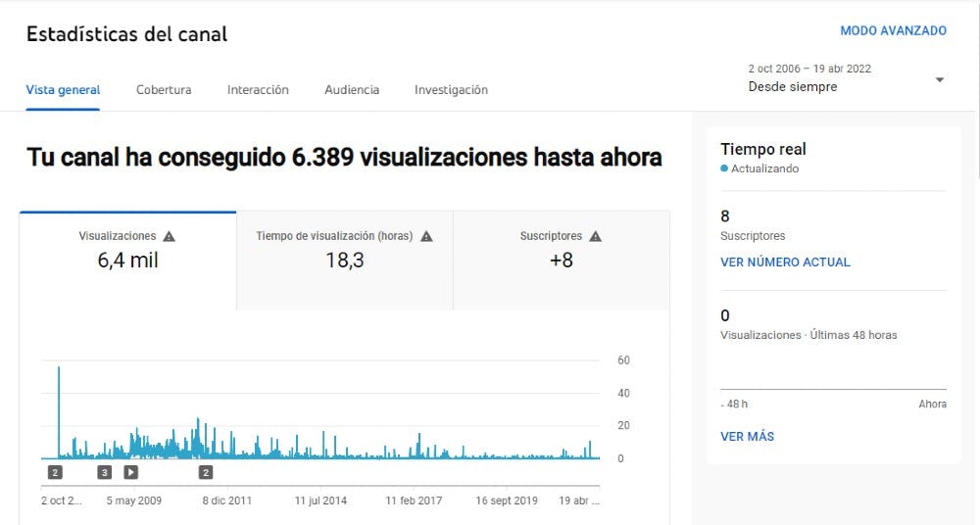Open the "3" videos marker under the chart
The image size is (980, 525).
105,472
